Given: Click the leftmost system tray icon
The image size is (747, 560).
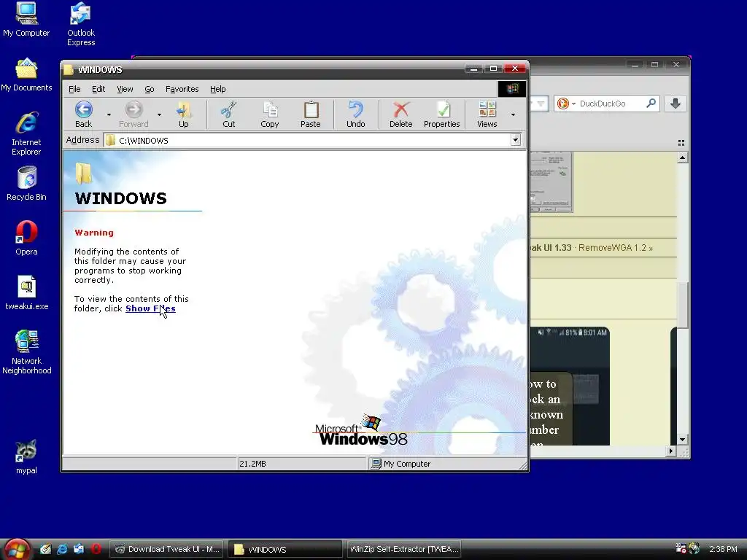Looking at the screenshot, I should tap(681, 548).
